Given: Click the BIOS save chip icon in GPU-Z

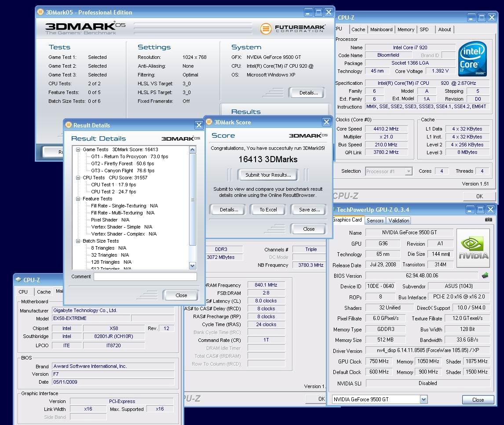Looking at the screenshot, I should pos(485,276).
